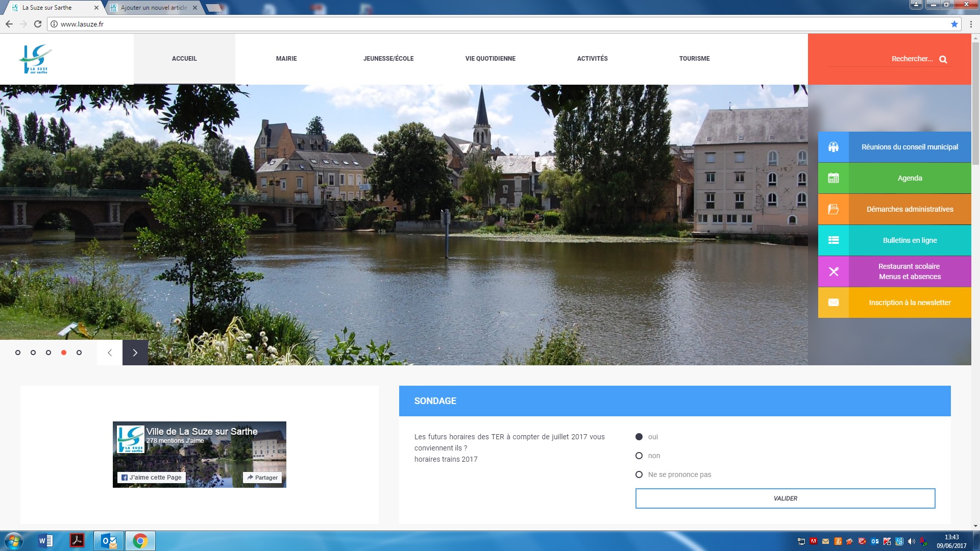The image size is (980, 551).
Task: Open Chrome's three-dot menu
Action: coord(971,24)
